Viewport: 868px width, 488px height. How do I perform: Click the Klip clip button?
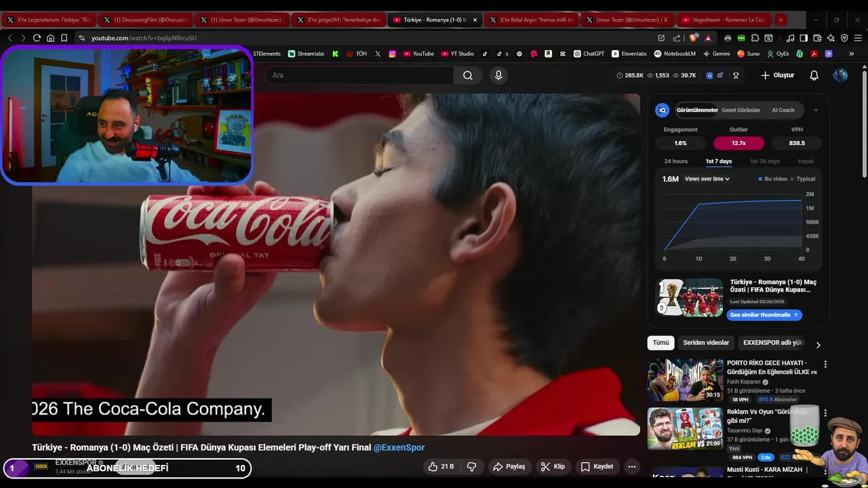[553, 466]
